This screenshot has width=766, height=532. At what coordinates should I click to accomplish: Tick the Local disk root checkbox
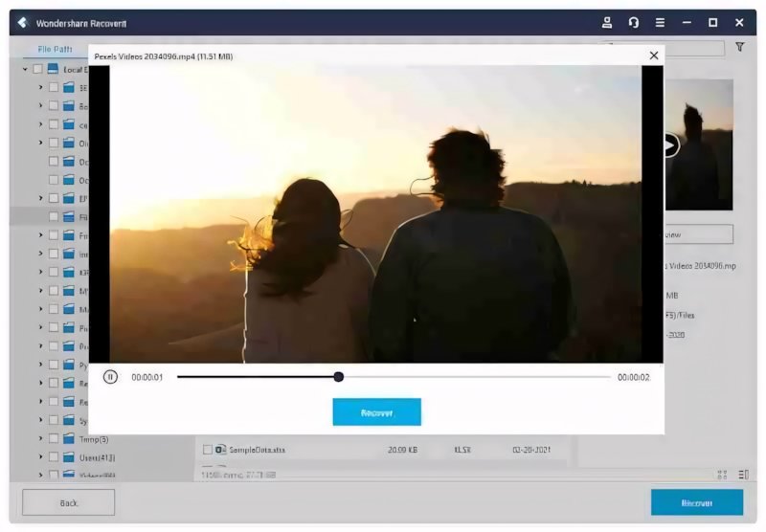37,69
